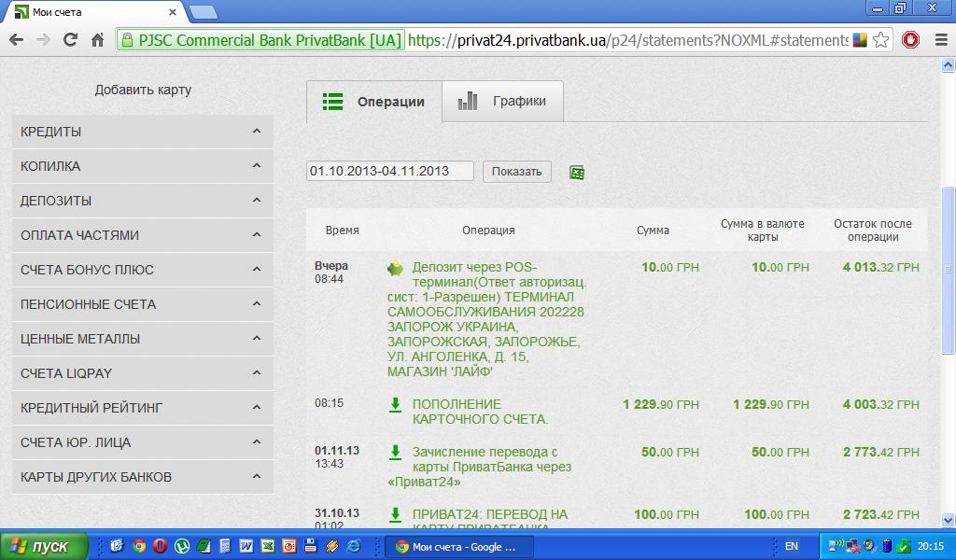Click the red adblock extension icon
Viewport: 956px width, 560px height.
(910, 40)
